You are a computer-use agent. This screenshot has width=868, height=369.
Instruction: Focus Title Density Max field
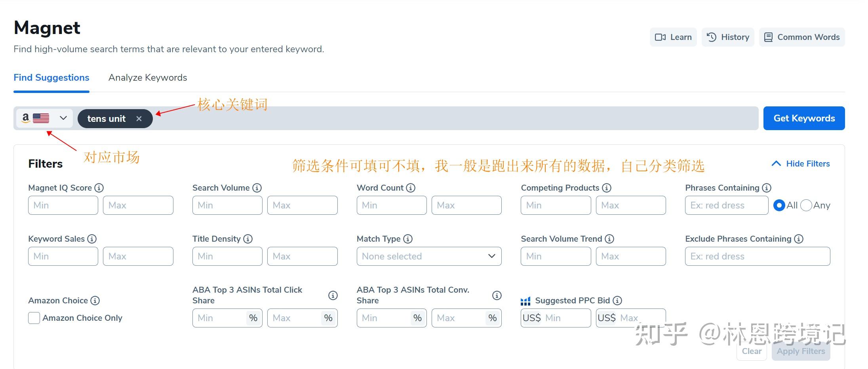303,256
